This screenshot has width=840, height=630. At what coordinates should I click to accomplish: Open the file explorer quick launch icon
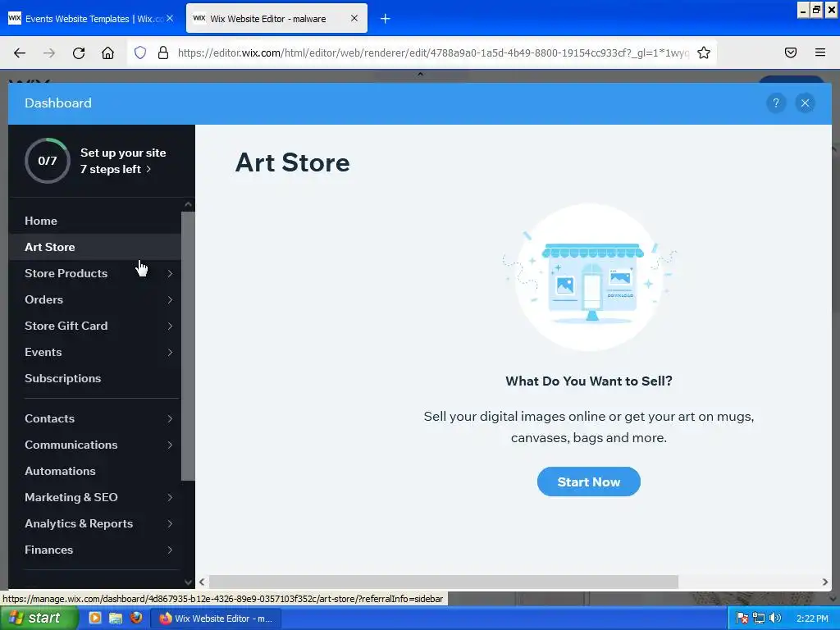[x=115, y=619]
